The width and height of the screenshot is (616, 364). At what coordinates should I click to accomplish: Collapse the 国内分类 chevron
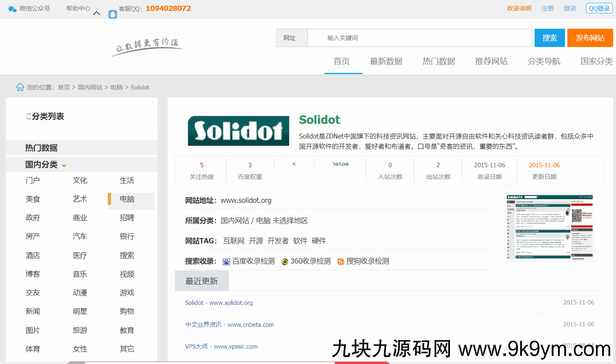64,165
